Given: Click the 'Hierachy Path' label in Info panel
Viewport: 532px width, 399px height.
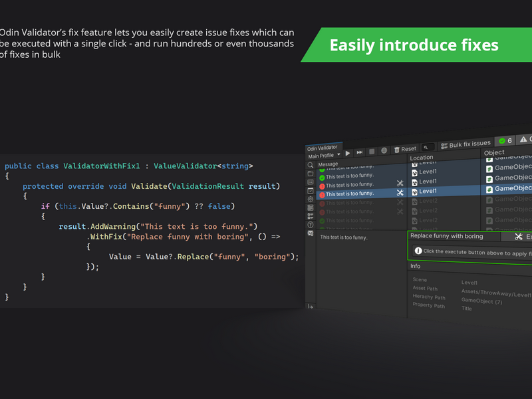Looking at the screenshot, I should pos(429,297).
